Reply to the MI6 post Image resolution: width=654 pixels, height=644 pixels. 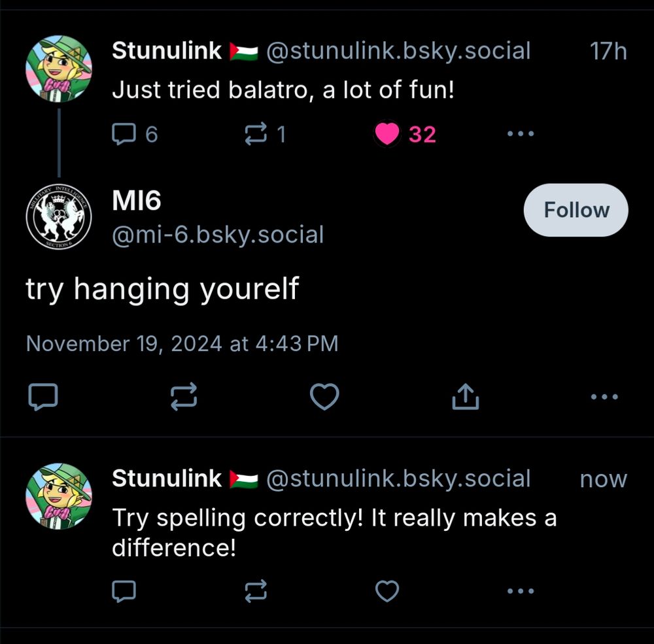(43, 396)
